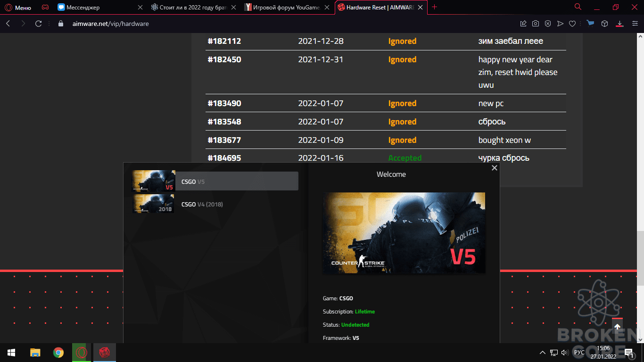Image resolution: width=644 pixels, height=362 pixels.
Task: Open the ad blocker shield icon
Action: pos(548,24)
